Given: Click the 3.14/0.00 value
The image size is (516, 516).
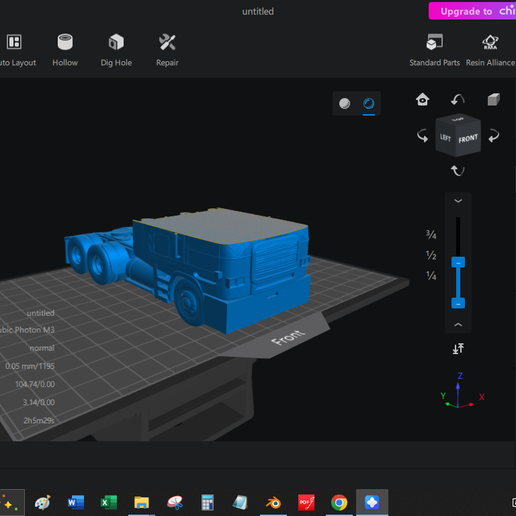Looking at the screenshot, I should pyautogui.click(x=39, y=402).
